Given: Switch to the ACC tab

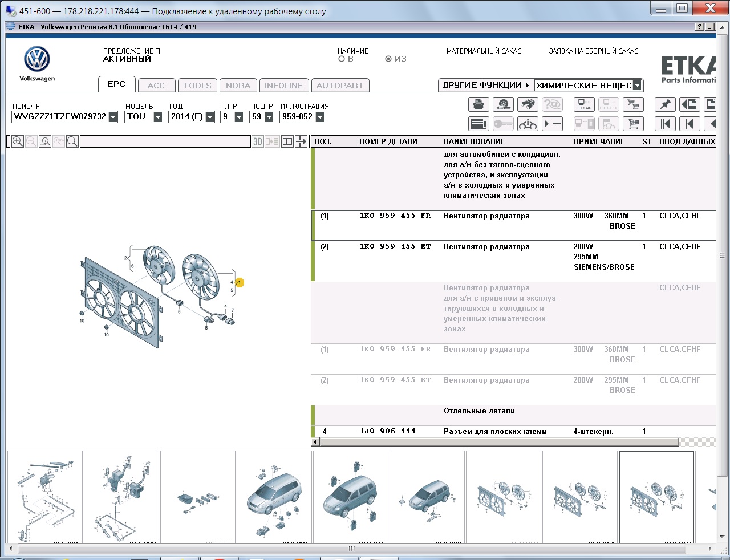Looking at the screenshot, I should coord(156,86).
